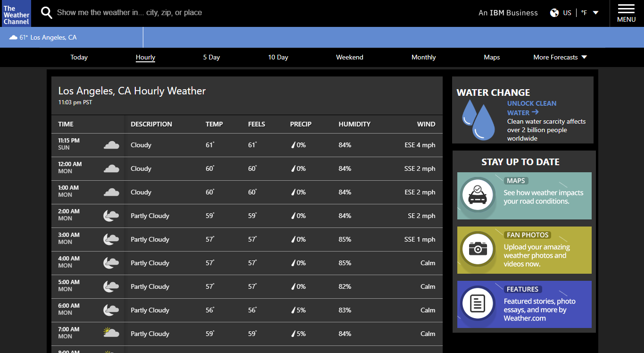This screenshot has height=353, width=644.
Task: Click the partly cloudy icon at 2:00 AM
Action: pyautogui.click(x=111, y=215)
